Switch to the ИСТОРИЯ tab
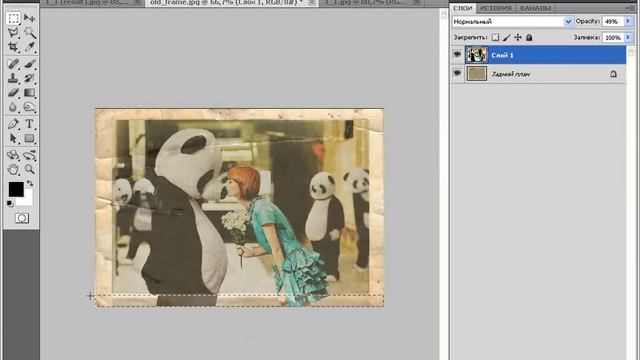The width and height of the screenshot is (640, 360). (496, 8)
